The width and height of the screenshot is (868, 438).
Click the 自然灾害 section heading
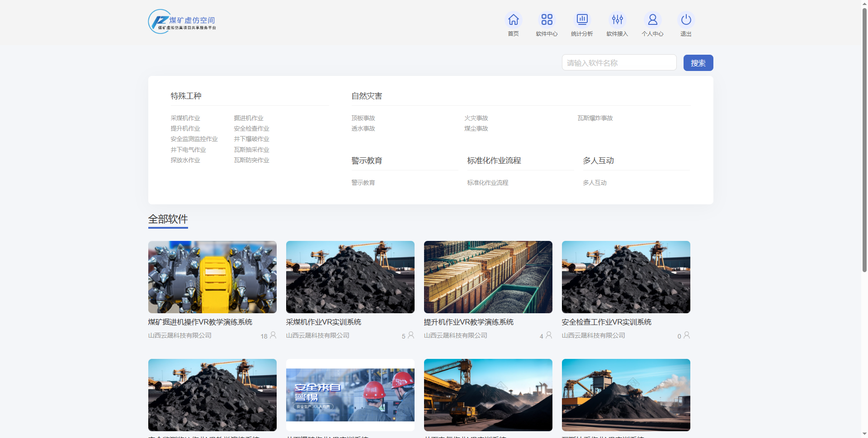click(x=367, y=96)
